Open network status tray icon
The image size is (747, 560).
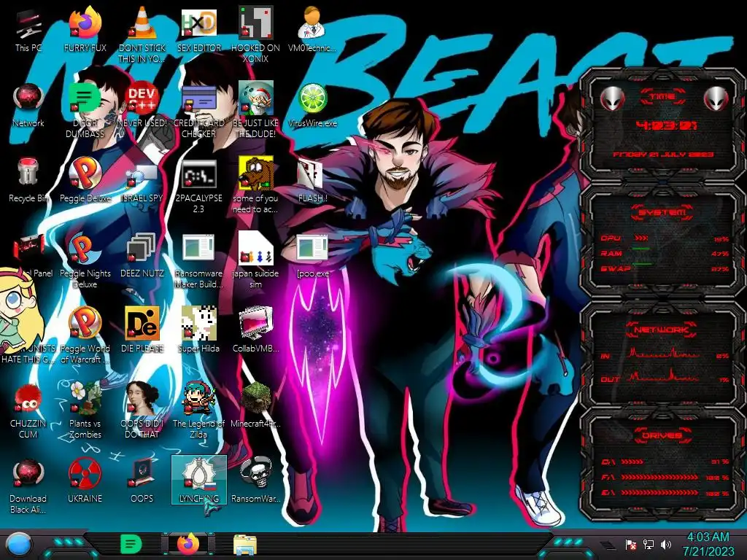coord(649,544)
